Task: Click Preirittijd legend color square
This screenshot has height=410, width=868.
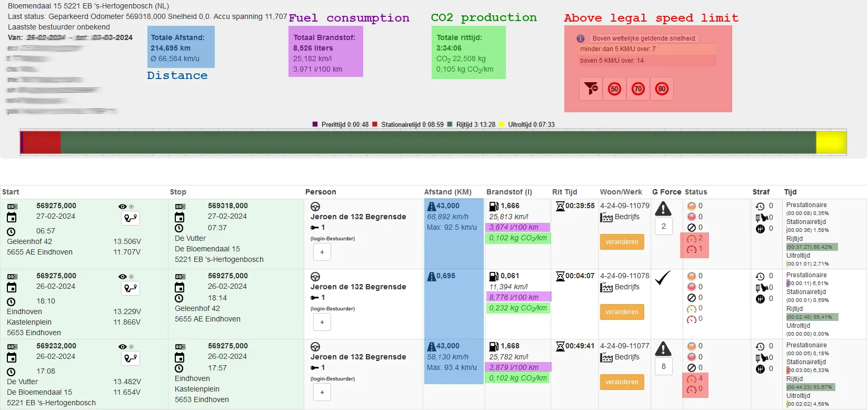Action: 315,124
